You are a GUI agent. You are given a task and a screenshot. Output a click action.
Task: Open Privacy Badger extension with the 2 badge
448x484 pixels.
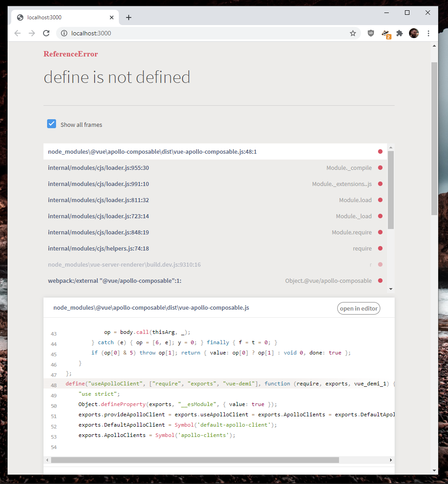click(x=385, y=33)
